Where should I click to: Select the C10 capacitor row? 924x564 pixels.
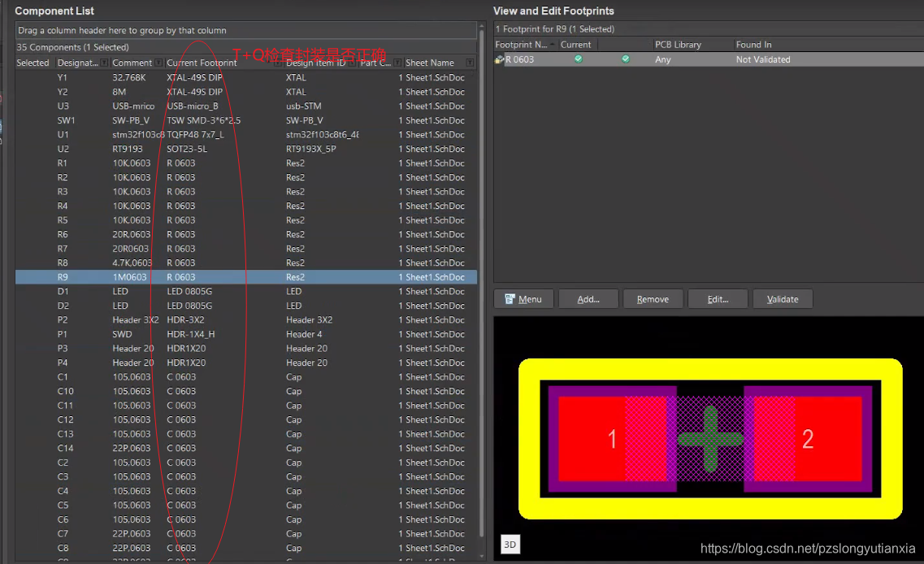tap(245, 391)
